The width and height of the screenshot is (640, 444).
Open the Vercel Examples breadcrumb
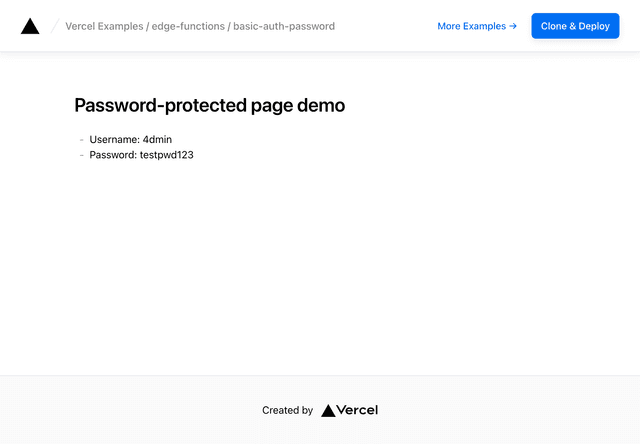(x=104, y=26)
